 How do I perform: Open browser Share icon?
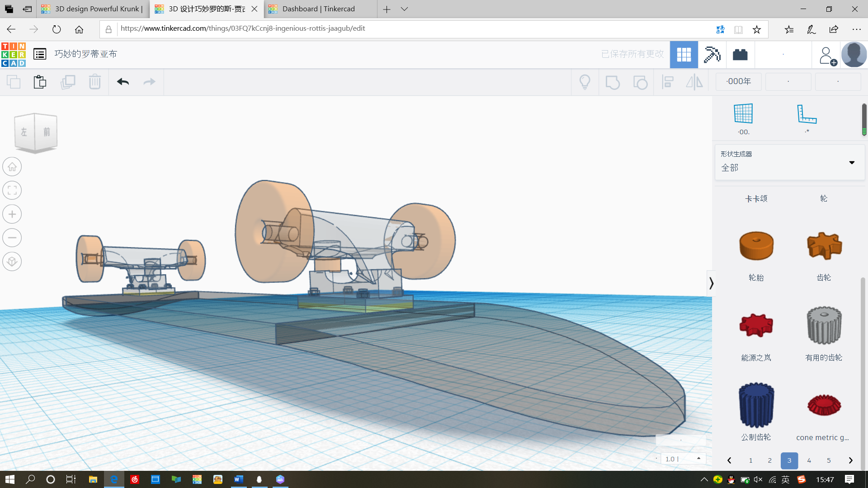(834, 29)
